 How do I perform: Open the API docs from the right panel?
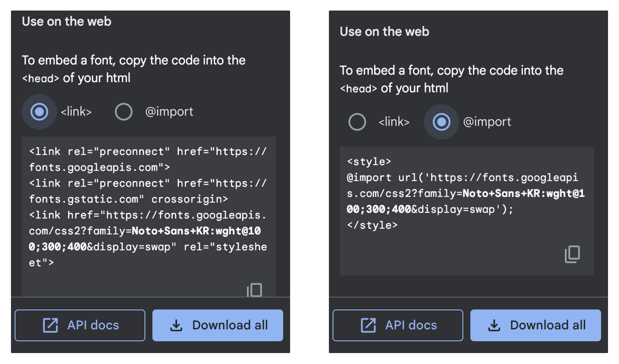[x=398, y=325]
